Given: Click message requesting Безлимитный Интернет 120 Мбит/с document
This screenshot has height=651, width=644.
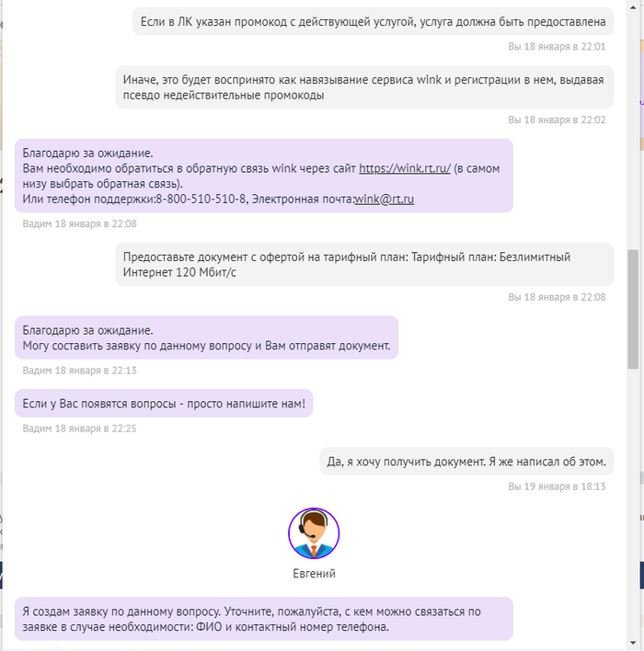Looking at the screenshot, I should coord(364,265).
